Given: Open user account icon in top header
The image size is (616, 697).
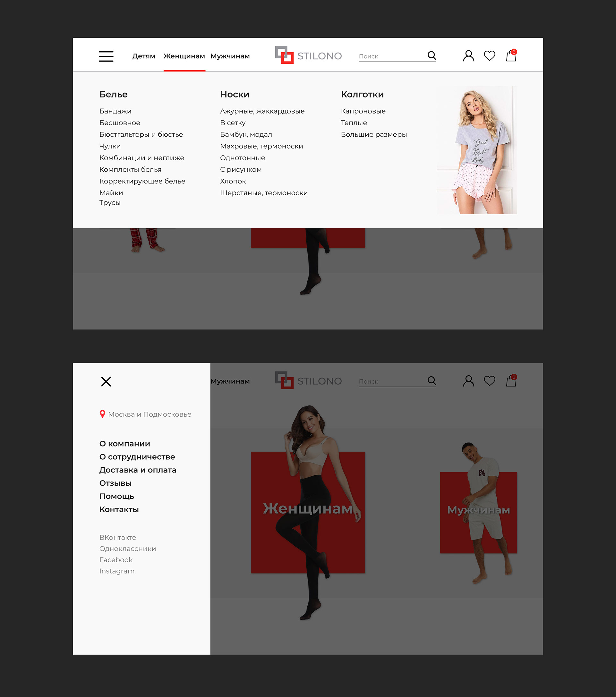Looking at the screenshot, I should tap(468, 55).
